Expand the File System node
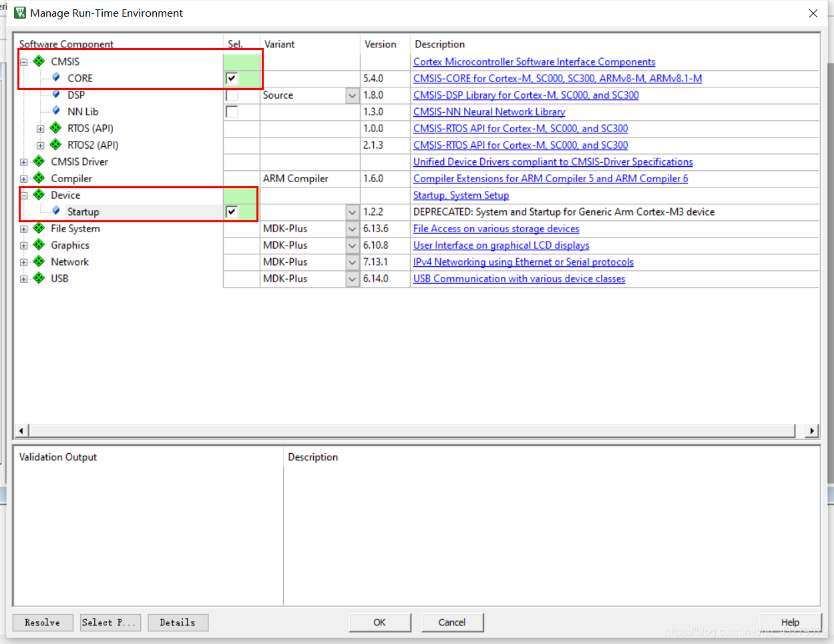 pos(24,229)
